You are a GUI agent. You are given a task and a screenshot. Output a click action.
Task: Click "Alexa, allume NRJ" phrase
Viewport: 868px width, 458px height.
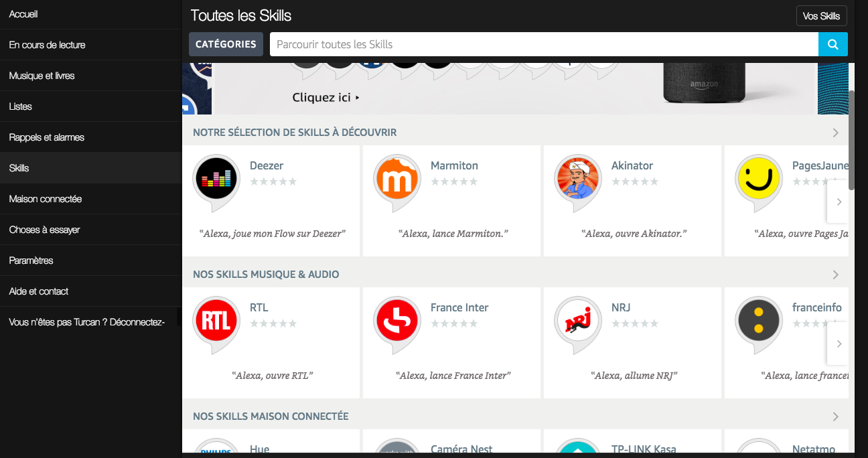(634, 376)
